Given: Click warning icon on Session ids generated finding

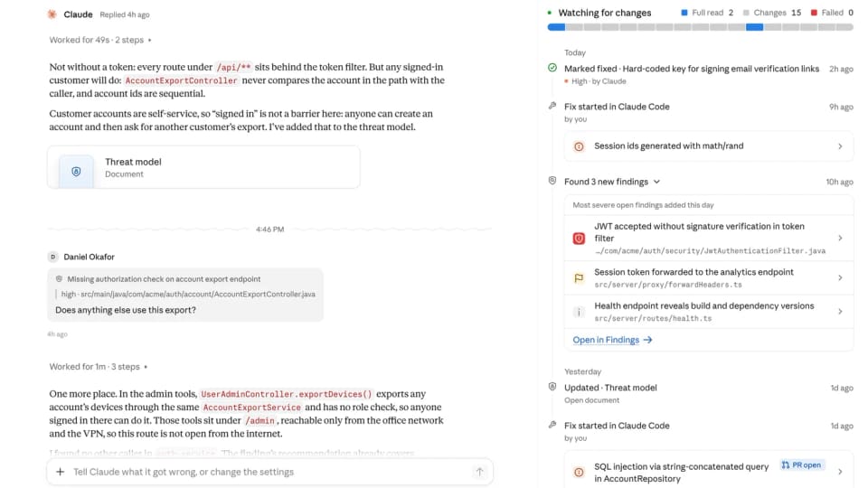Looking at the screenshot, I should 579,146.
